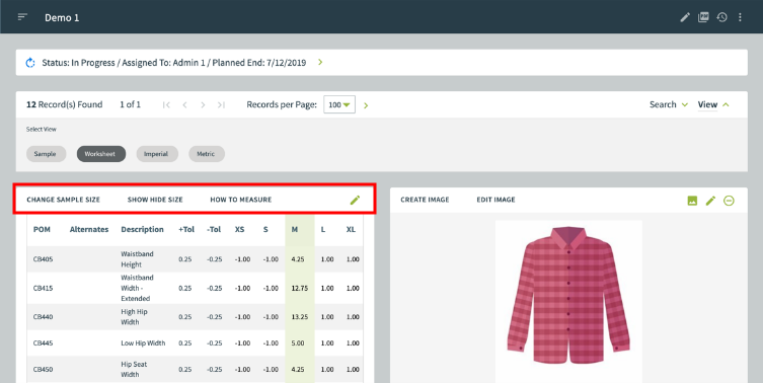The width and height of the screenshot is (763, 383).
Task: Click the 12.75 value in M column
Action: click(x=300, y=288)
